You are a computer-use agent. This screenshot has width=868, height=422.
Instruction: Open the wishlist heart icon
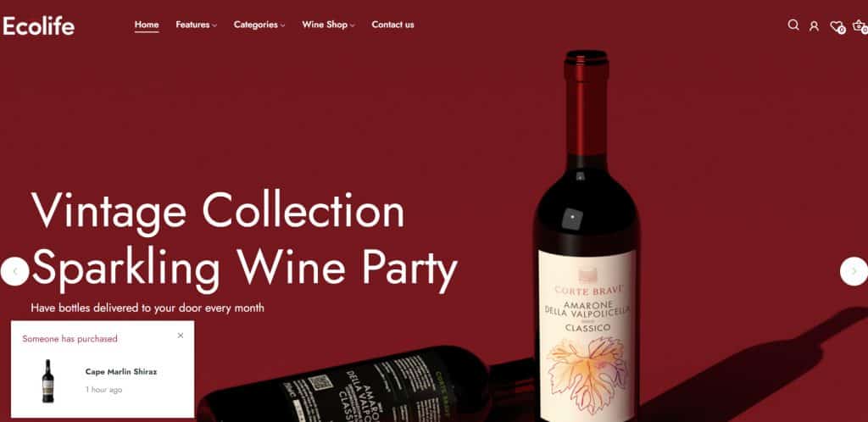pyautogui.click(x=837, y=26)
